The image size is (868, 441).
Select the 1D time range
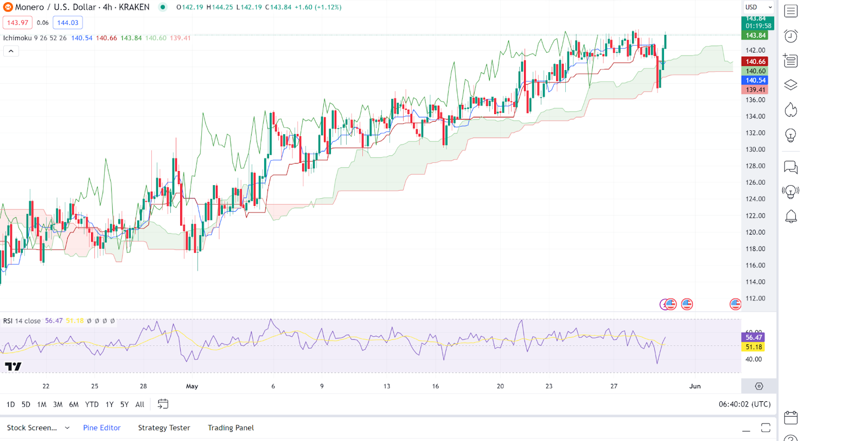pyautogui.click(x=10, y=405)
